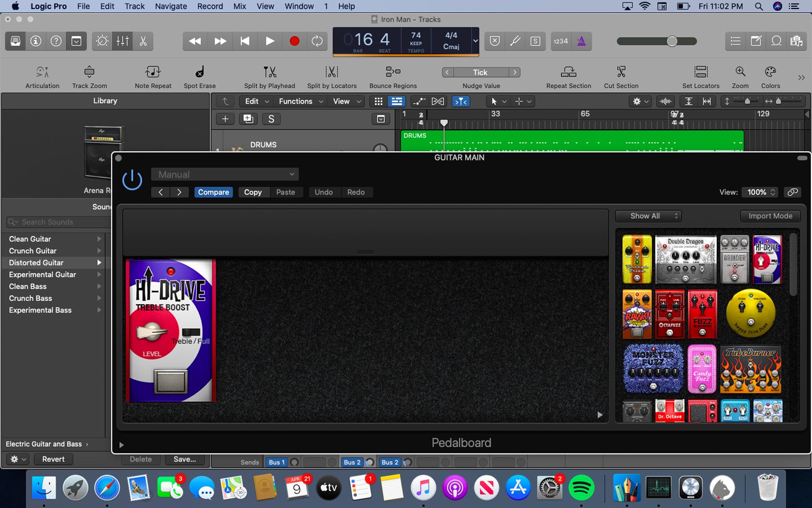The width and height of the screenshot is (812, 508).
Task: Click the Rewind transport button
Action: click(195, 41)
